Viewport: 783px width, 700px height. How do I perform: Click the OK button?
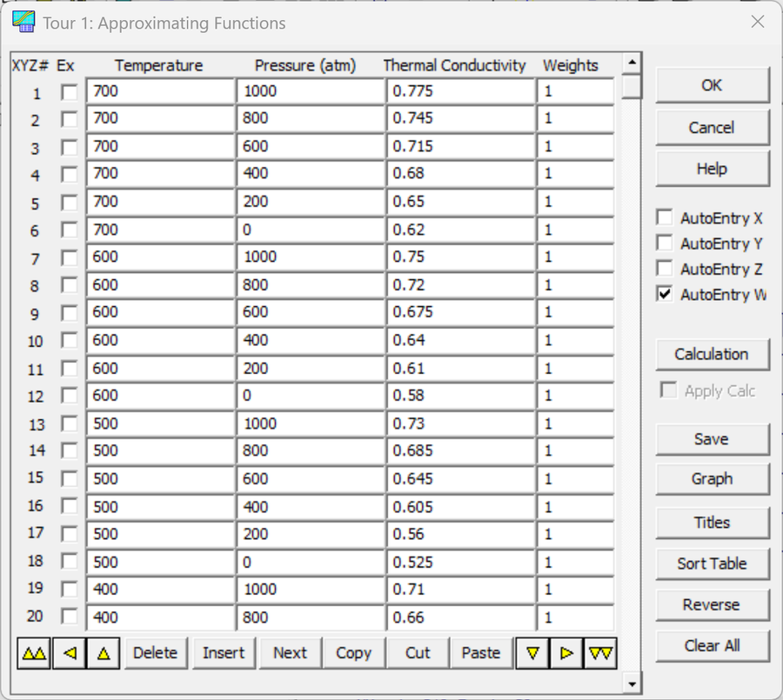pos(712,85)
